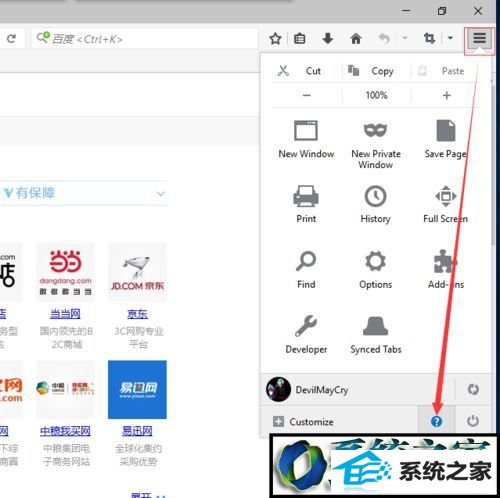Restore down the browser window
The height and width of the screenshot is (498, 500).
(x=442, y=11)
